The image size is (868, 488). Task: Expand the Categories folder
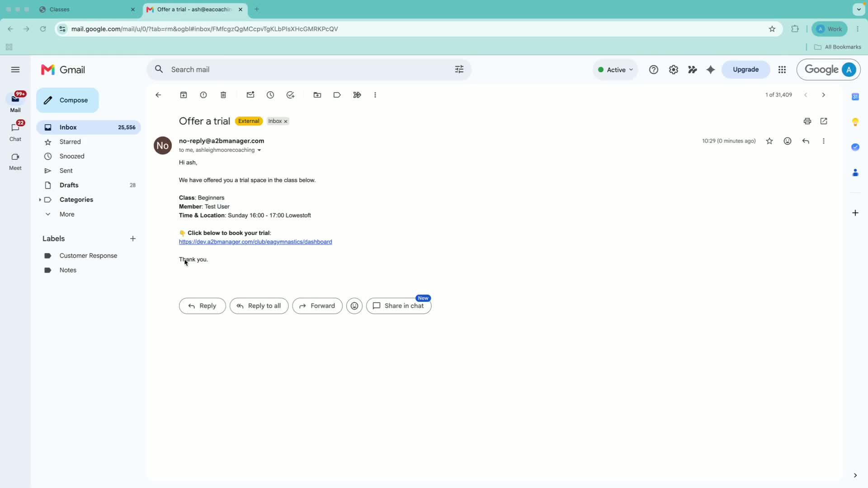40,200
